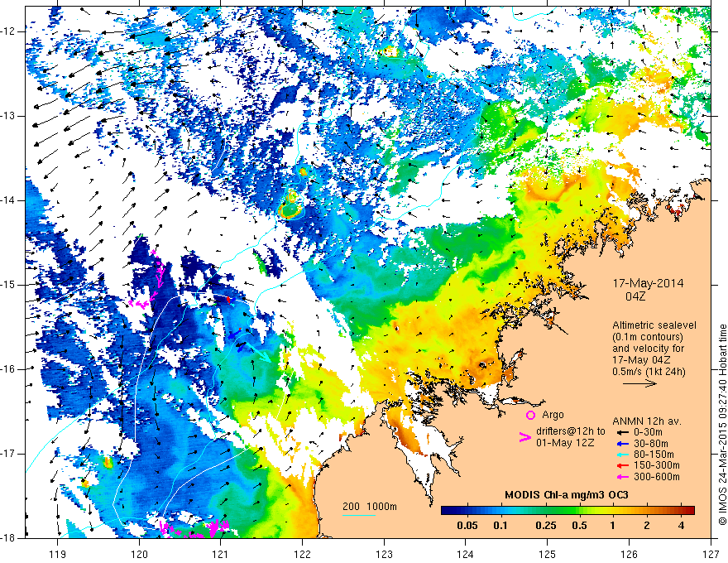This screenshot has width=728, height=563.
Task: Click the magenta 300-600m arrow legend symbol
Action: (622, 477)
